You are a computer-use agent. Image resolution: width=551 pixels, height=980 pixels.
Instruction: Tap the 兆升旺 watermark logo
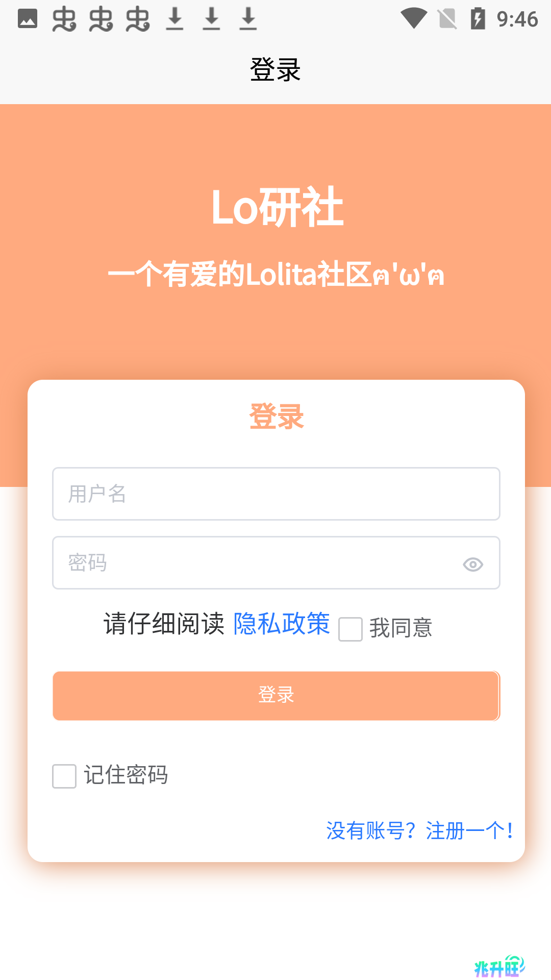(499, 966)
